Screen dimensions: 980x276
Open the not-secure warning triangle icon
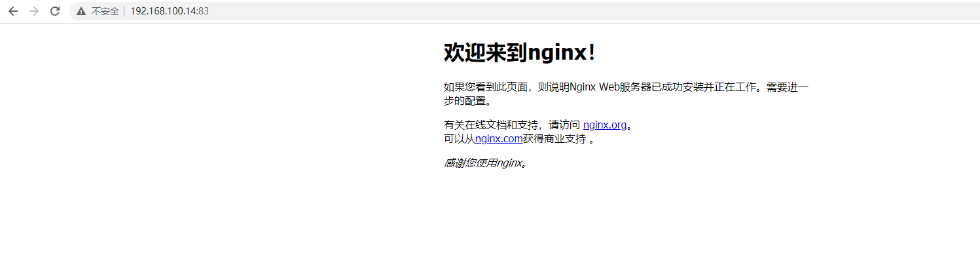[81, 11]
